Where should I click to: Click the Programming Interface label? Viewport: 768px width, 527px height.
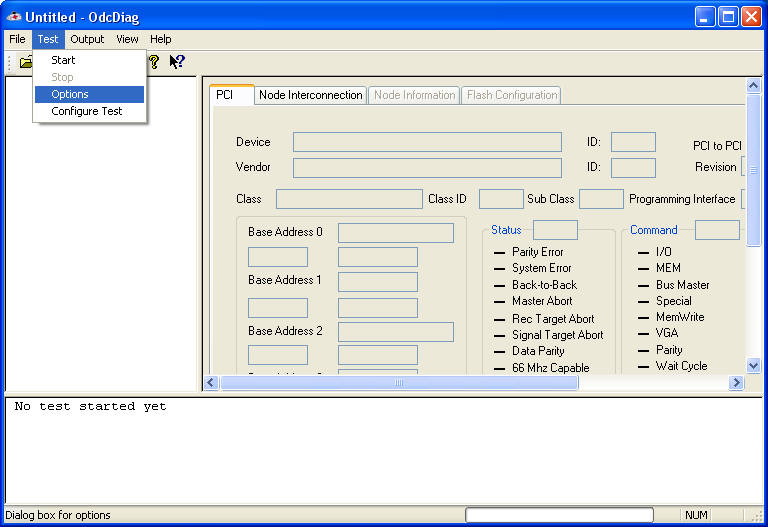click(x=682, y=199)
